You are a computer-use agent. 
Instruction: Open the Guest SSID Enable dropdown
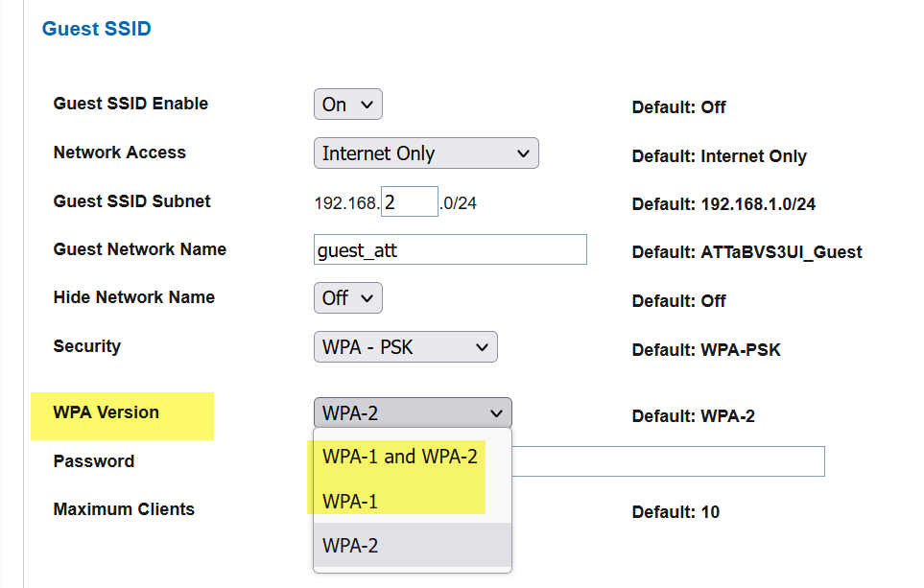coord(347,104)
